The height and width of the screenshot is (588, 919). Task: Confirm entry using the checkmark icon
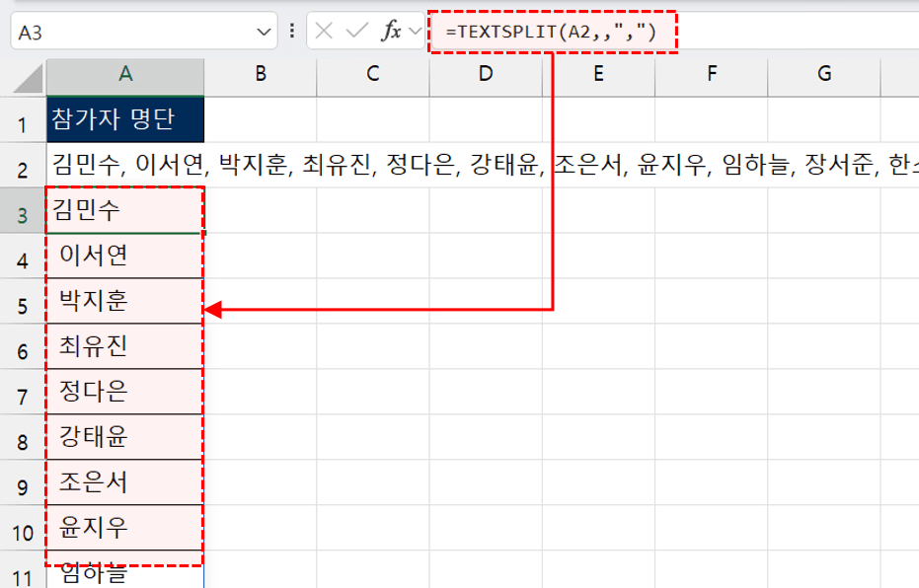point(356,30)
